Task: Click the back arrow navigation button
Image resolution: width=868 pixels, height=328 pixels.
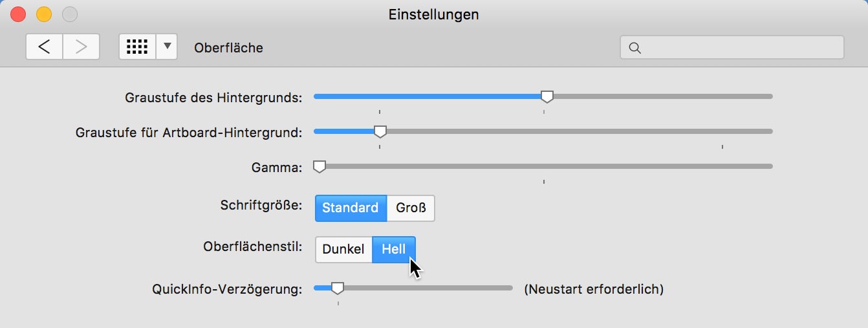Action: tap(45, 47)
